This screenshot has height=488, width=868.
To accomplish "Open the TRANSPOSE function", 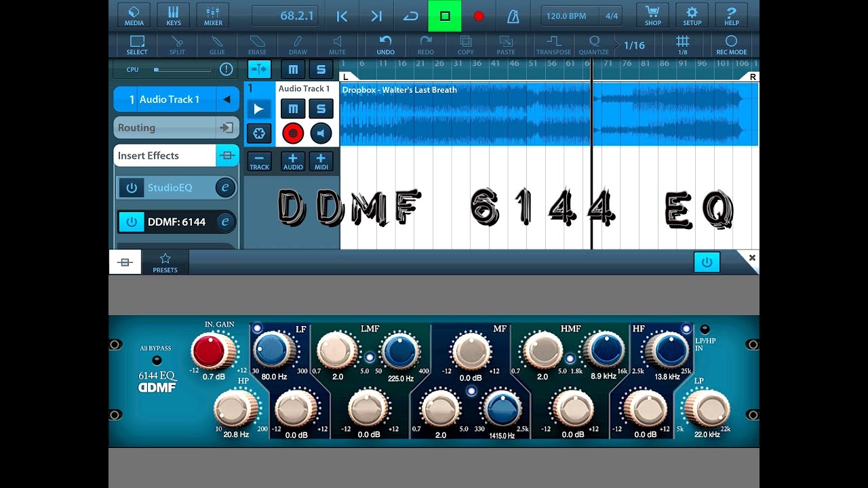I will click(554, 45).
